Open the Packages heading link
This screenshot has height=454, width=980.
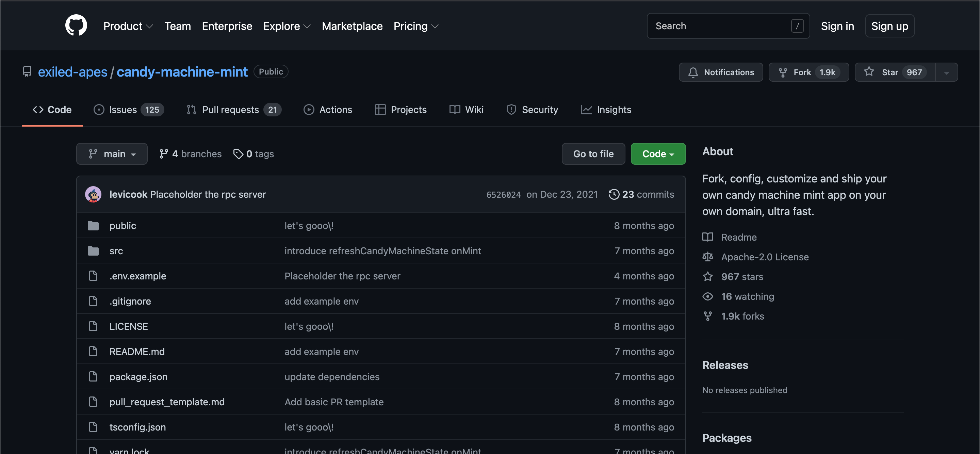(726, 438)
